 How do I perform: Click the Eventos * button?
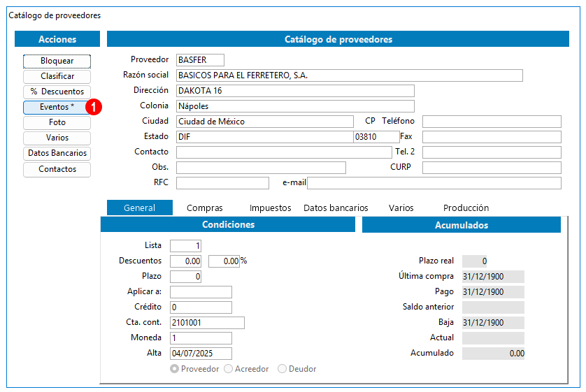pos(57,108)
